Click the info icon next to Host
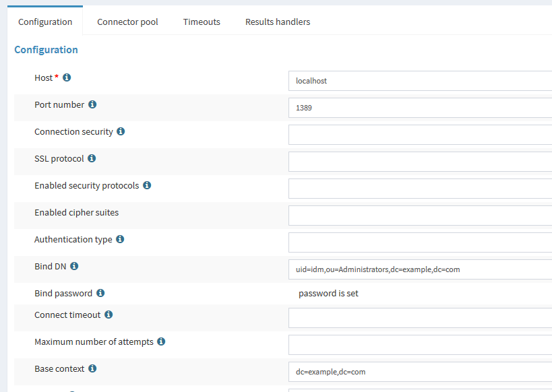This screenshot has height=392, width=552. [67, 78]
